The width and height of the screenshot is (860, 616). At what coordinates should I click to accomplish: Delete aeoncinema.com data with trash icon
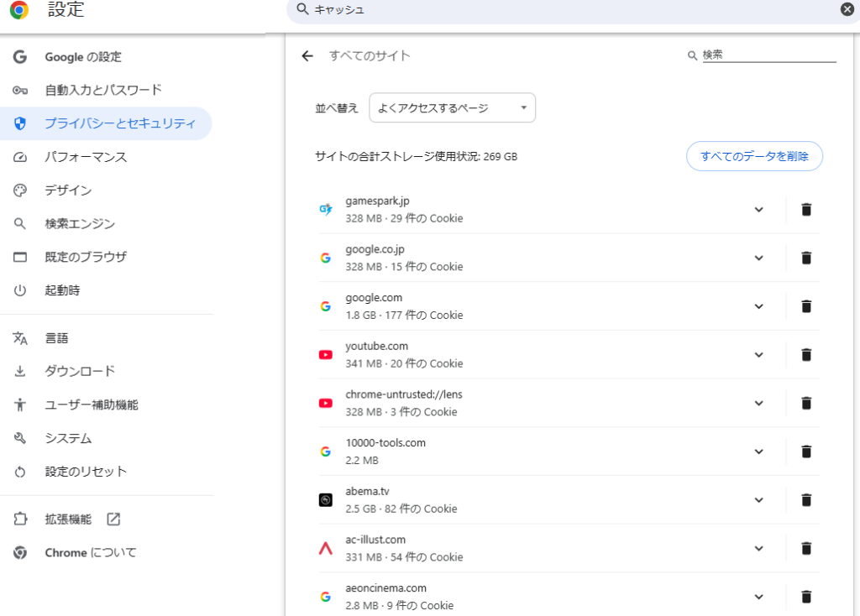[x=806, y=597]
